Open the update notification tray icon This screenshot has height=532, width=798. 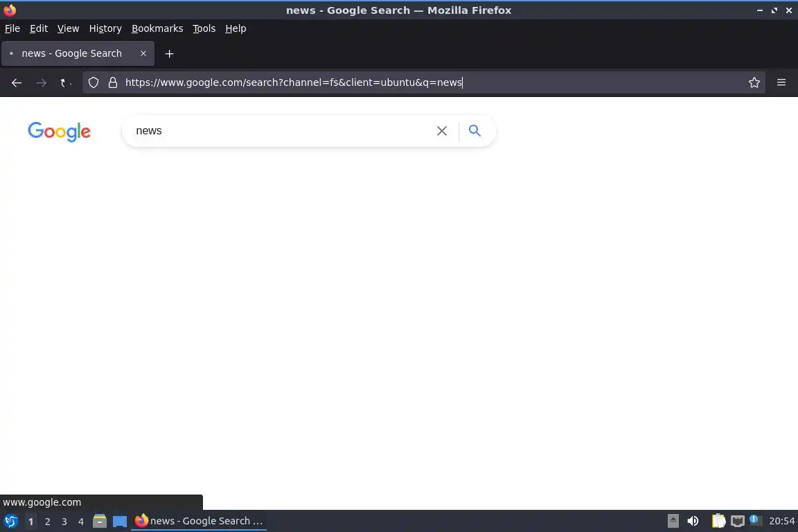755,520
